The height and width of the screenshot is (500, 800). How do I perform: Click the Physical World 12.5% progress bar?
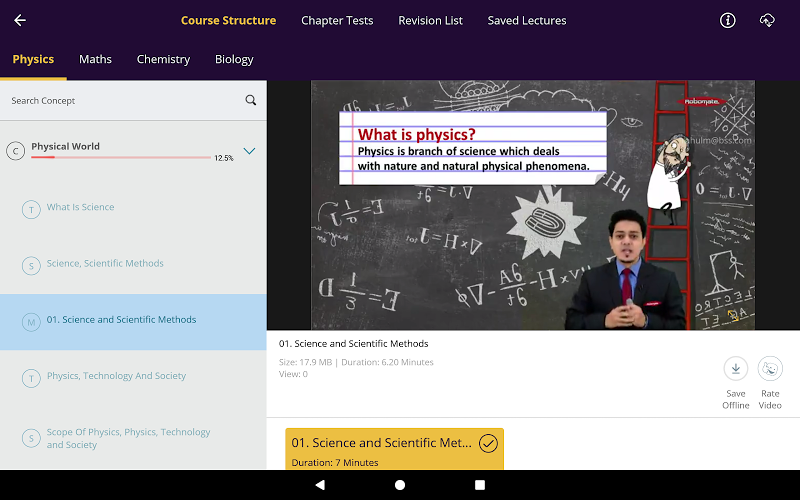121,157
